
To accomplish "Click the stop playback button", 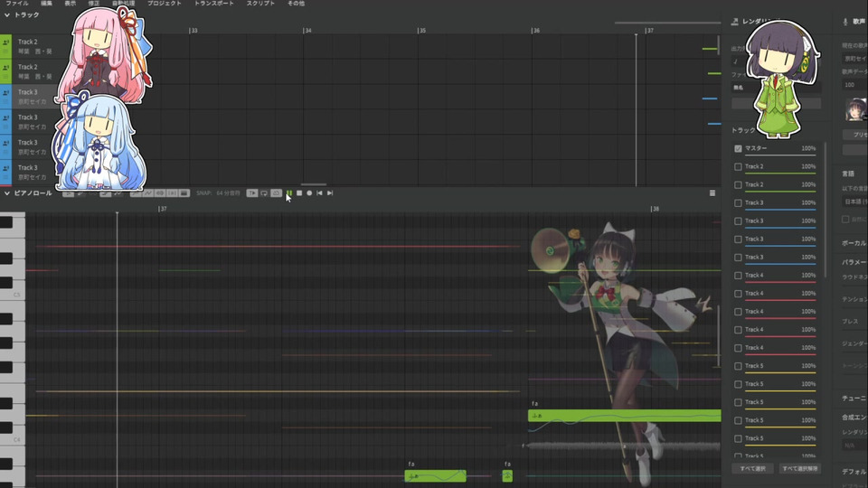I will pos(299,193).
